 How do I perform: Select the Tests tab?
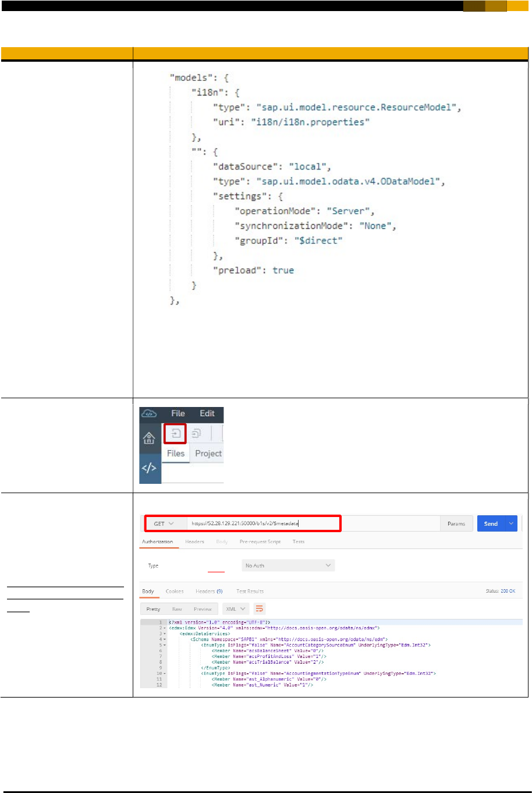298,541
